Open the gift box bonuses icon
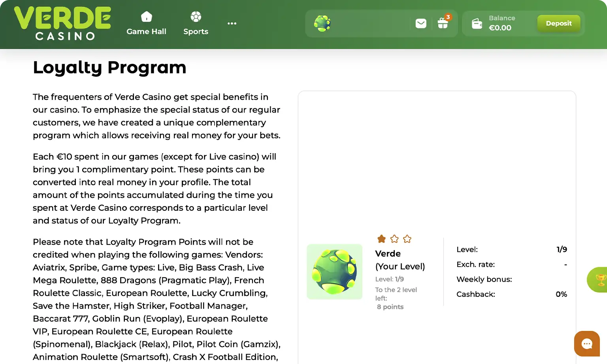The image size is (607, 364). [x=443, y=24]
